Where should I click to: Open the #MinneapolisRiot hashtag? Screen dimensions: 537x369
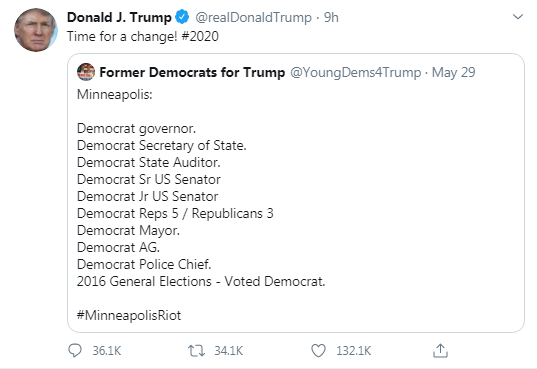point(129,315)
